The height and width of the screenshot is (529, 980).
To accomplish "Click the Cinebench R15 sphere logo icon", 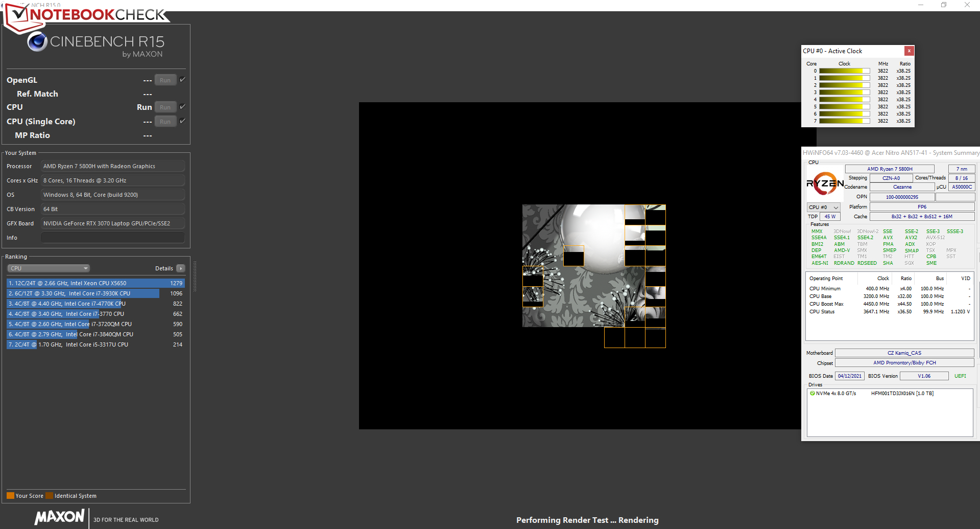I will pyautogui.click(x=37, y=41).
